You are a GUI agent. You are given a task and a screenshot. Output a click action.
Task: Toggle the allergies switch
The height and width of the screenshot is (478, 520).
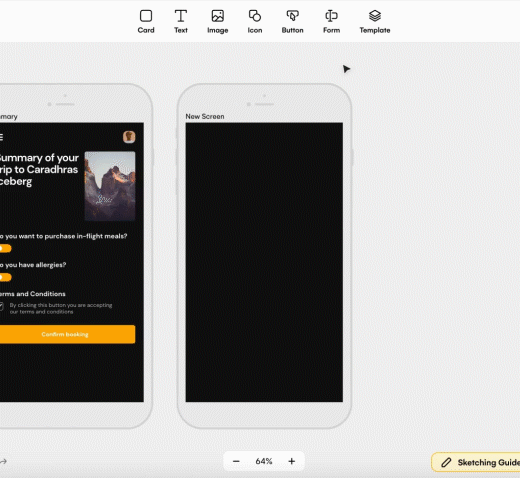(x=5, y=277)
